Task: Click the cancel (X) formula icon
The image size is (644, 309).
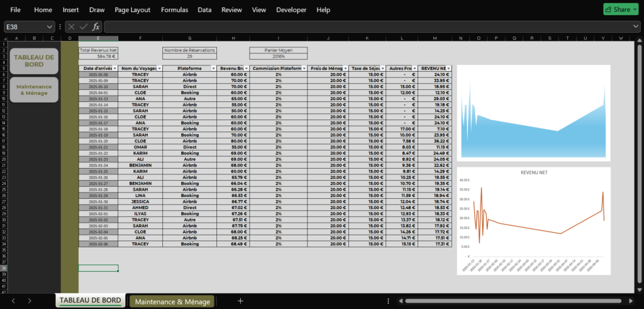Action: tap(72, 26)
